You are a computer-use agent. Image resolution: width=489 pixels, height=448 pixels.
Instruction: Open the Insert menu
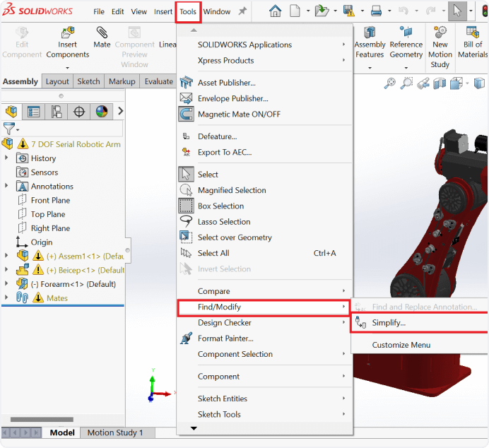pyautogui.click(x=163, y=11)
